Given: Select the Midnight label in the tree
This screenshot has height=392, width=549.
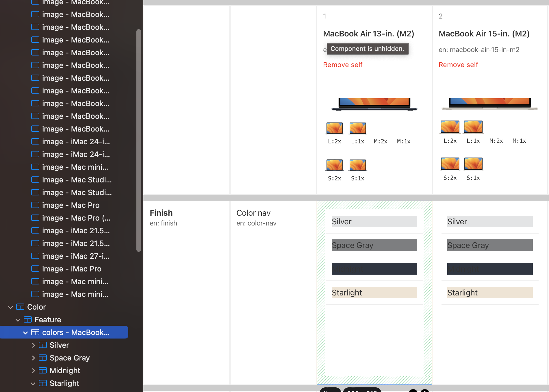Looking at the screenshot, I should (x=65, y=371).
